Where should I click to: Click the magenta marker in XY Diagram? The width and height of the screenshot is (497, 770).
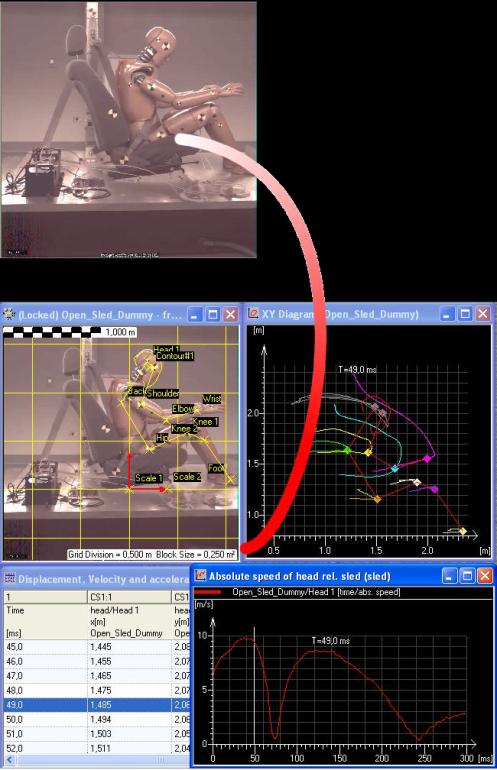pyautogui.click(x=427, y=458)
